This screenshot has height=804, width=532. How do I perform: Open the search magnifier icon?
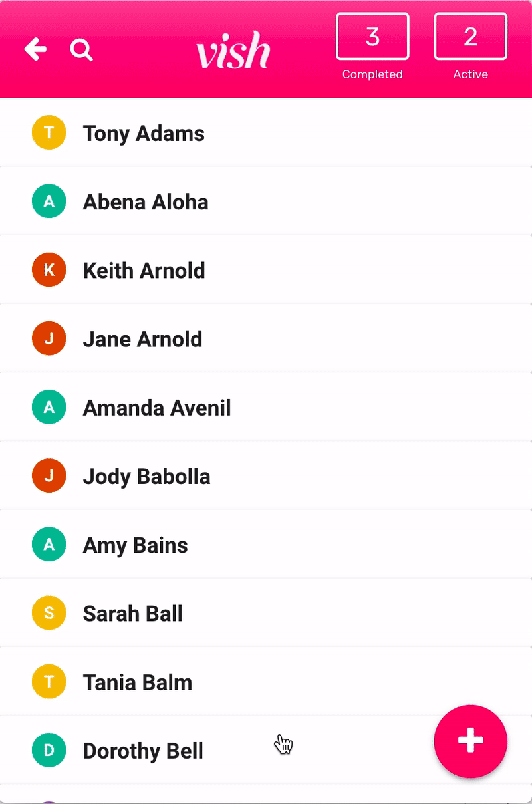[81, 50]
